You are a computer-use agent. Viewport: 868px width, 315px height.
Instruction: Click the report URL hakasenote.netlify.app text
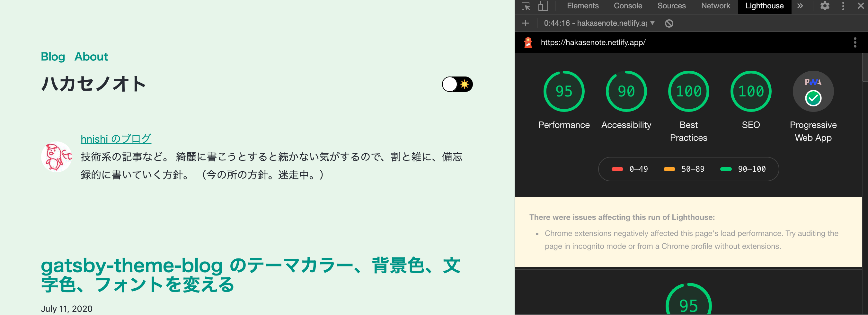[593, 42]
